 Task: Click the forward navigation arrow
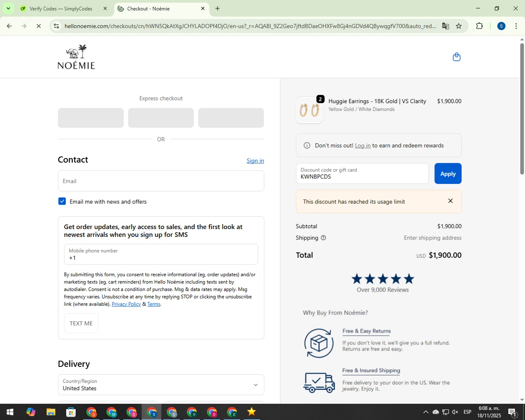(24, 26)
